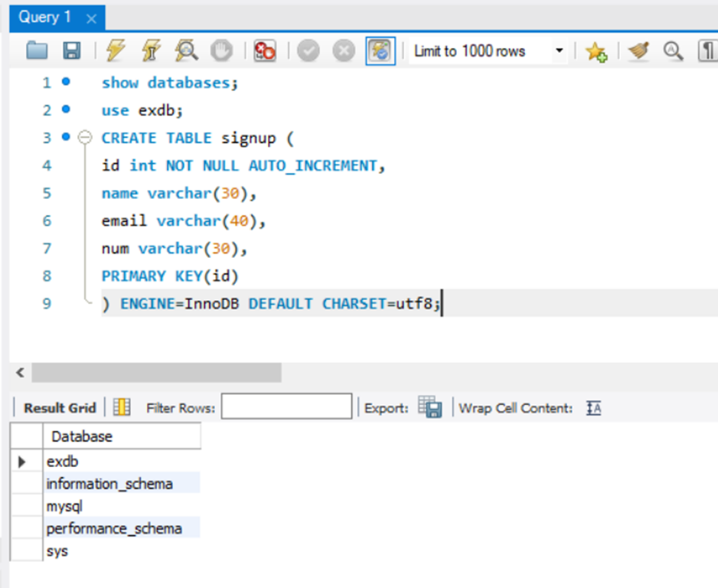Click the editor horizontal scrollbar thumb
718x588 pixels.
pyautogui.click(x=157, y=372)
